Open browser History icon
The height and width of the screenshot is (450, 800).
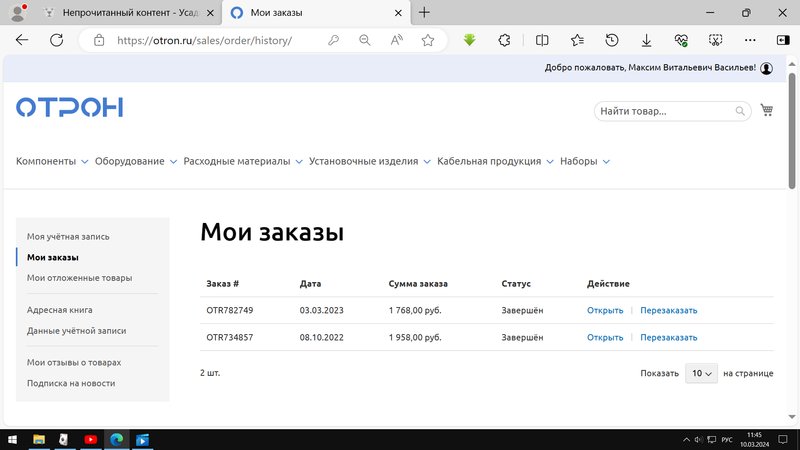[612, 40]
